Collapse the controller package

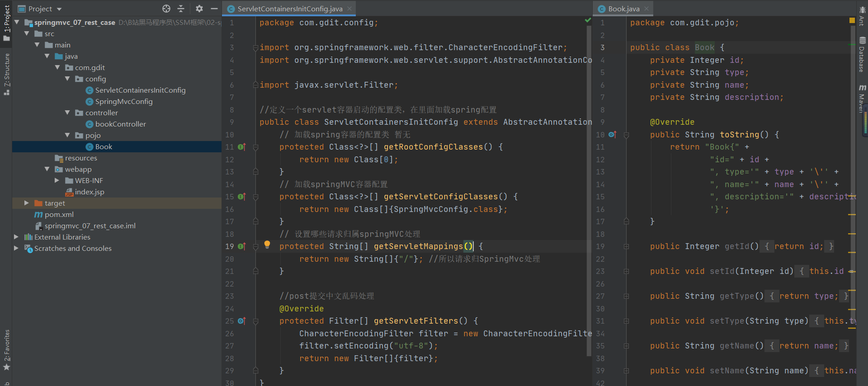click(67, 113)
